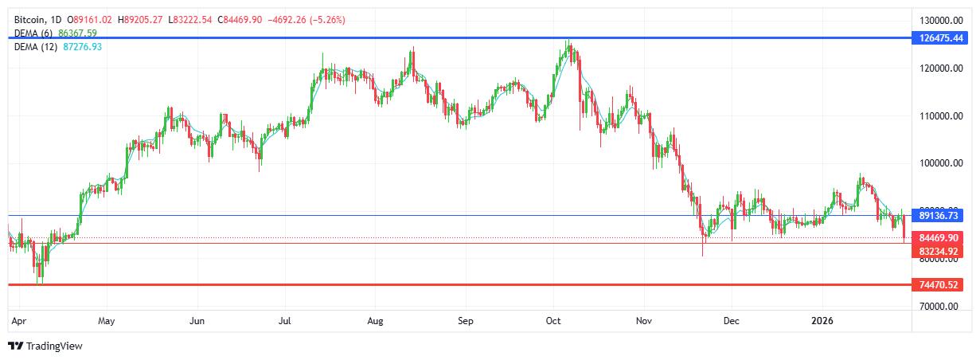Select the red 74470.52 price label
The width and height of the screenshot is (980, 360).
tap(940, 284)
